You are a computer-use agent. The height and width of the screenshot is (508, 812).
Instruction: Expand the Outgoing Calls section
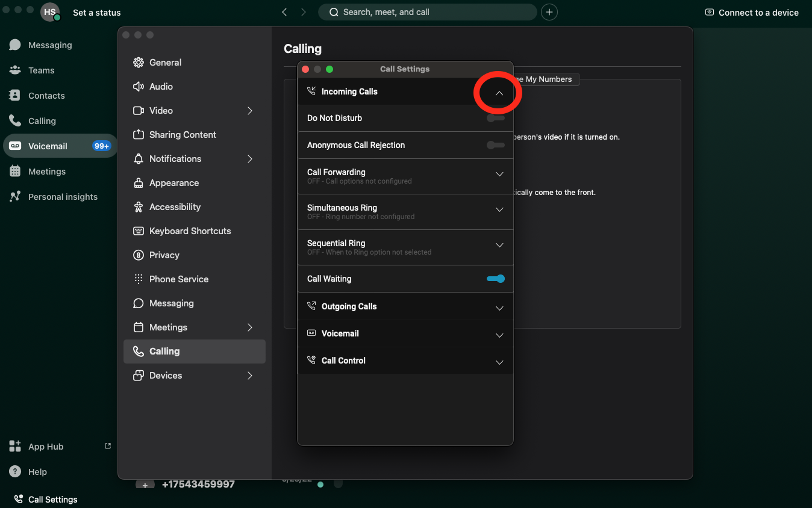[499, 308]
